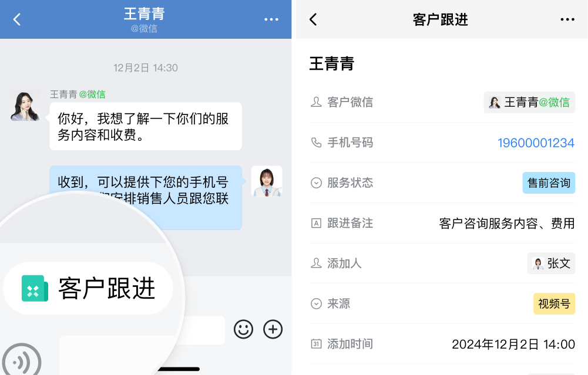Edit the 跟进备注 note field
This screenshot has height=375, width=588.
point(442,223)
